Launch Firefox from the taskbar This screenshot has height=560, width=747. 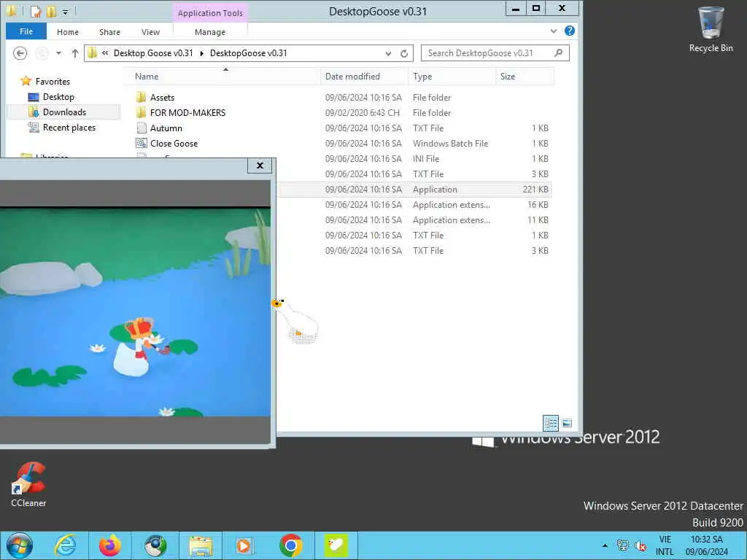pos(110,545)
